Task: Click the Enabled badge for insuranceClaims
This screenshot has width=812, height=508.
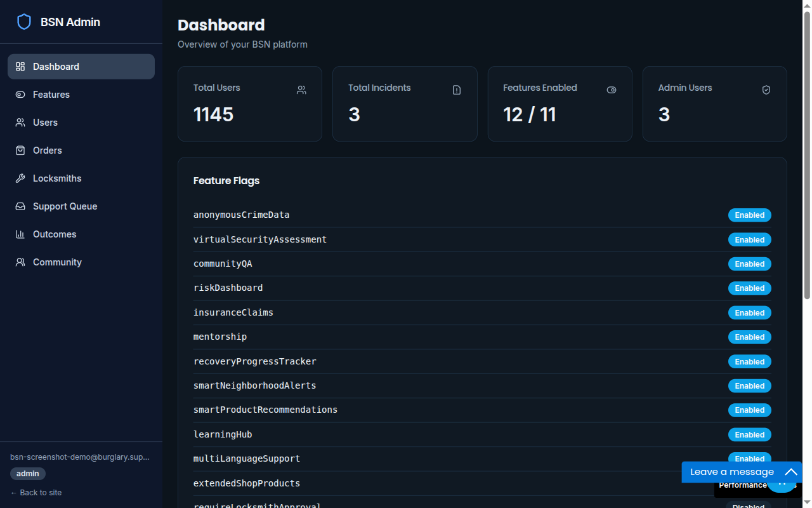Action: (x=750, y=312)
